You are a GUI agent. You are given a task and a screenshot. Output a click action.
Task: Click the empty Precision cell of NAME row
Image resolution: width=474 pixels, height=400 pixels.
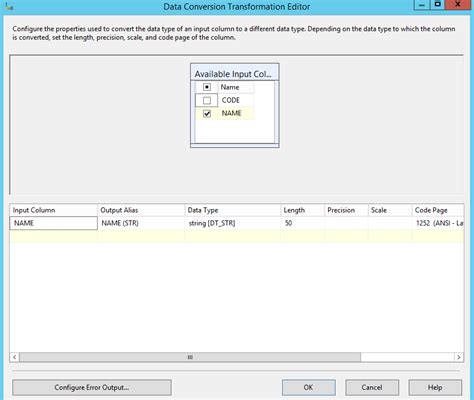346,223
